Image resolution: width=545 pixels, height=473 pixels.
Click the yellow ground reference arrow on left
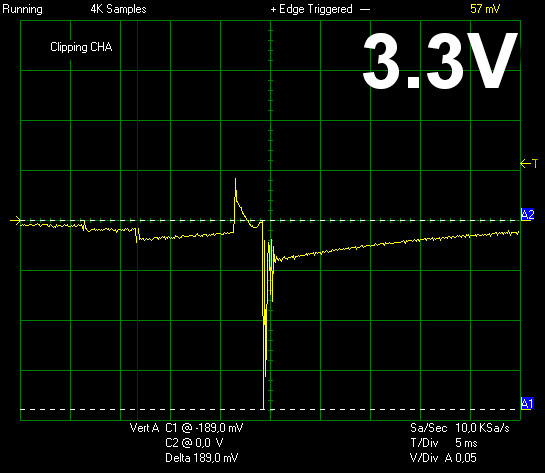pos(16,220)
